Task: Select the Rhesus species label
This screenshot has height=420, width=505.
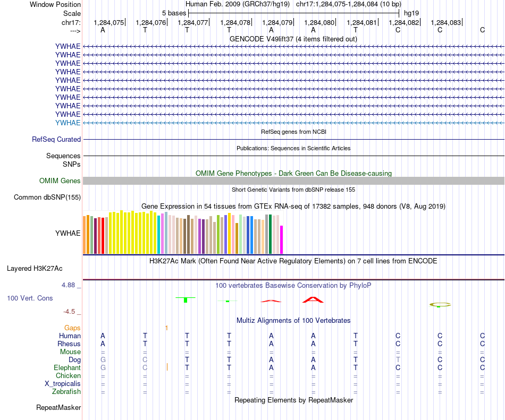Action: 69,344
